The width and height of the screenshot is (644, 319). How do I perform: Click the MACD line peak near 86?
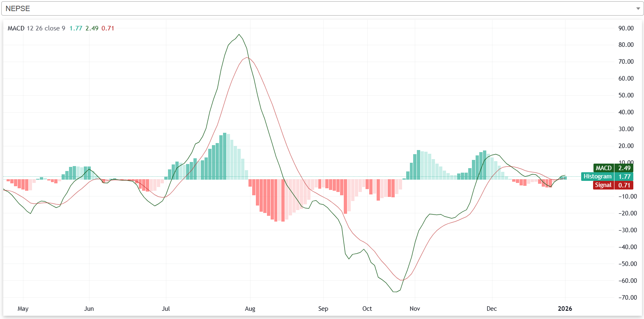pos(239,35)
